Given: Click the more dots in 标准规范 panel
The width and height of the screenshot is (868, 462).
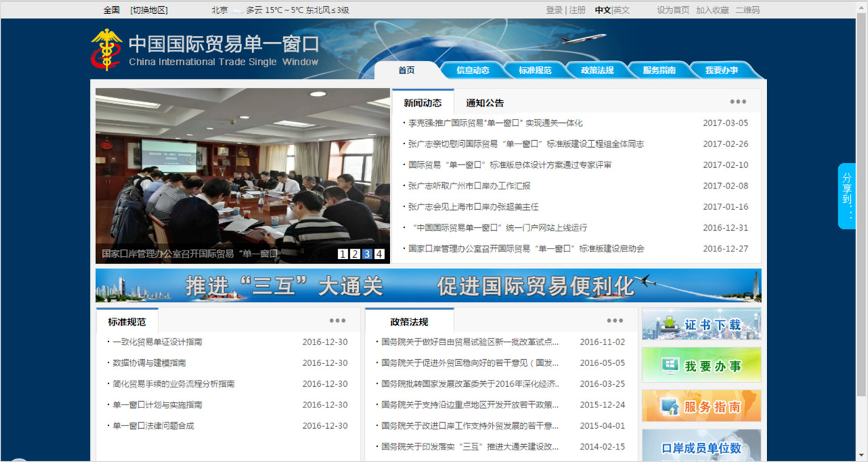Looking at the screenshot, I should 337,320.
